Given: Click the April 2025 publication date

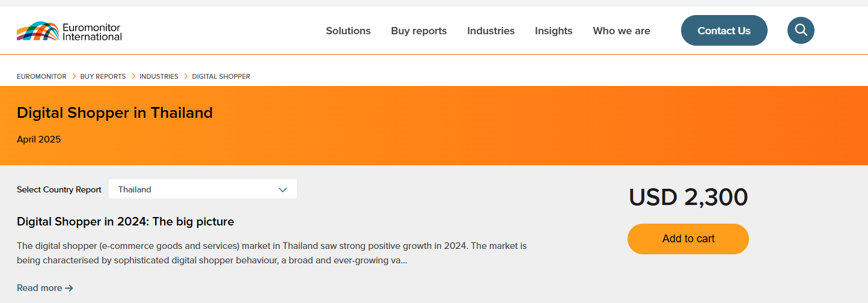Looking at the screenshot, I should click(38, 139).
